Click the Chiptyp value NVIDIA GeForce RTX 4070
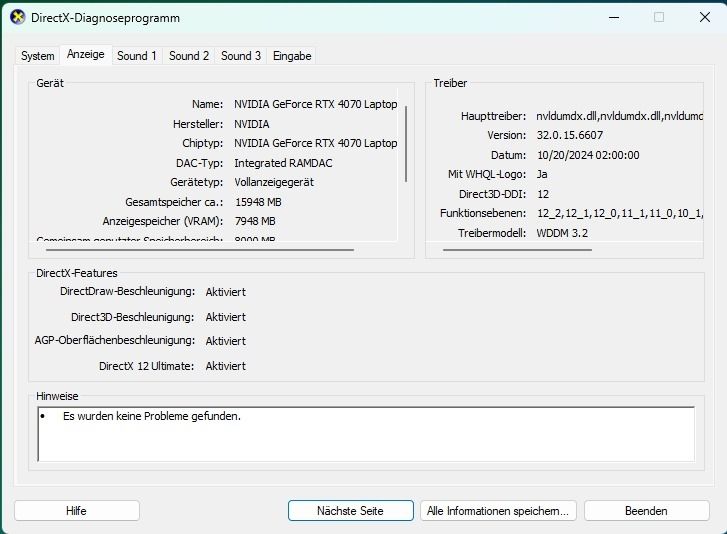Image resolution: width=727 pixels, height=534 pixels. [315, 143]
